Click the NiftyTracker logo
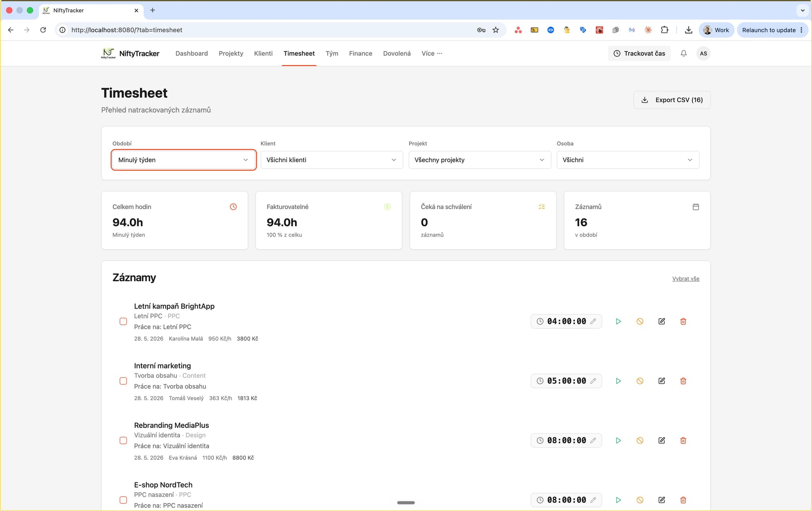This screenshot has height=511, width=812. [x=130, y=54]
